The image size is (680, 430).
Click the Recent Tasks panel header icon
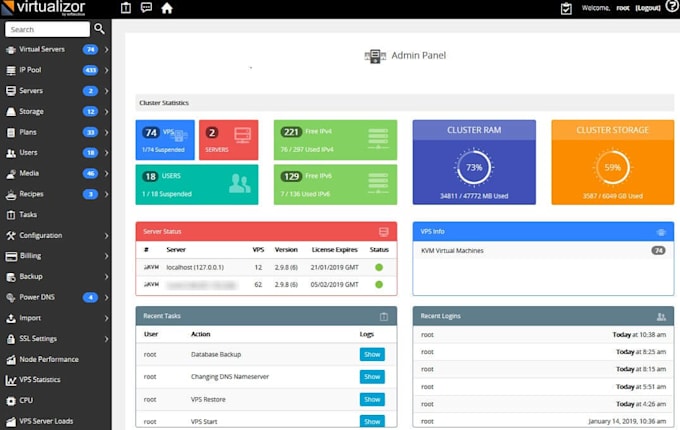[x=384, y=316]
